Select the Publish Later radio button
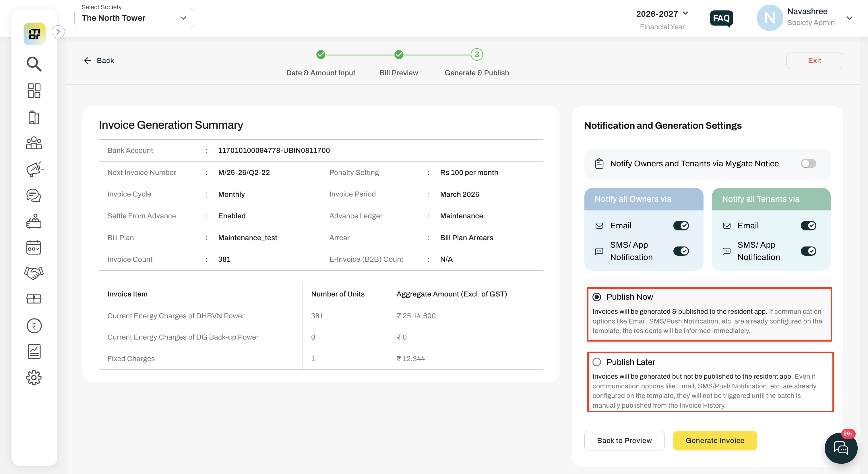Viewport: 868px width, 474px height. click(x=597, y=362)
